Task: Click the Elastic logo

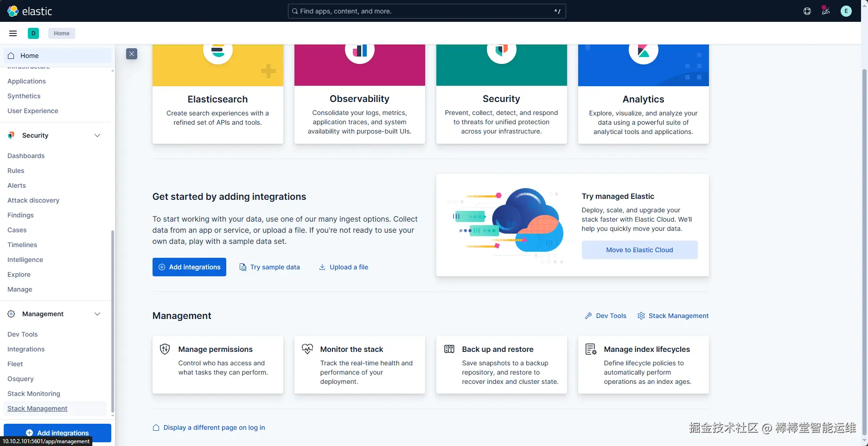Action: coord(30,11)
